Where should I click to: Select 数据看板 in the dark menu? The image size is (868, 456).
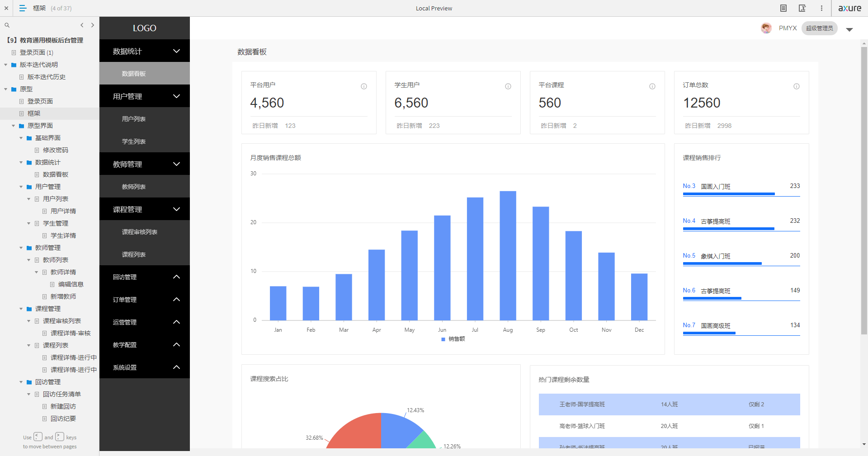pos(145,73)
